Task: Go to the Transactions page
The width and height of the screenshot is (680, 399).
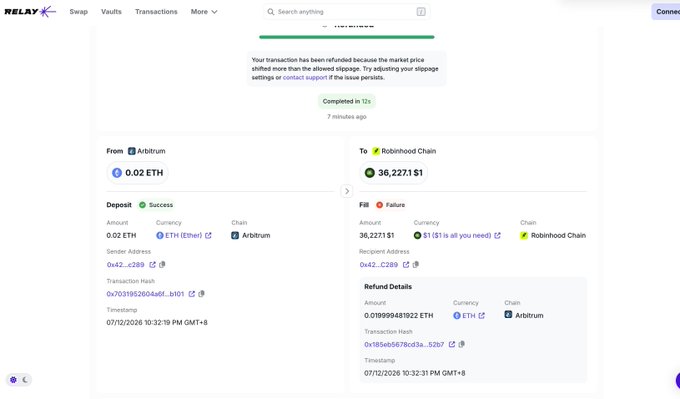Action: 156,12
